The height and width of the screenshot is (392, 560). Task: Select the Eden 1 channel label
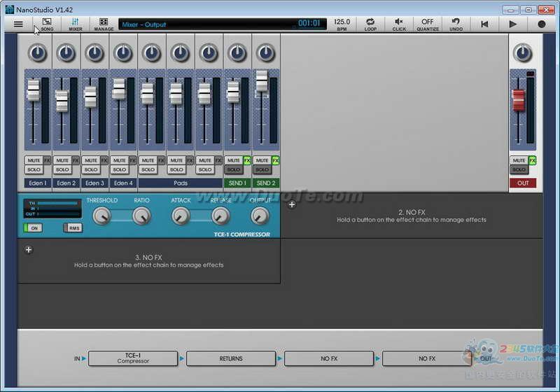coord(38,183)
